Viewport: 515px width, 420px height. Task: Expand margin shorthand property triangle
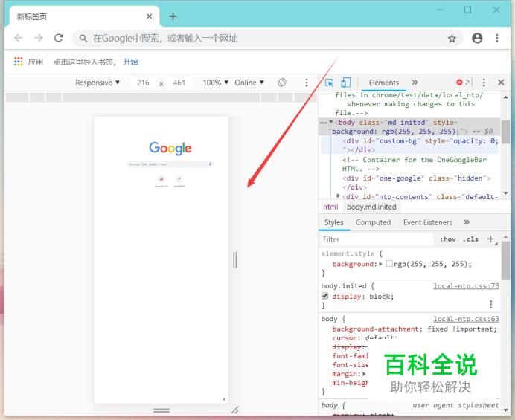[364, 374]
